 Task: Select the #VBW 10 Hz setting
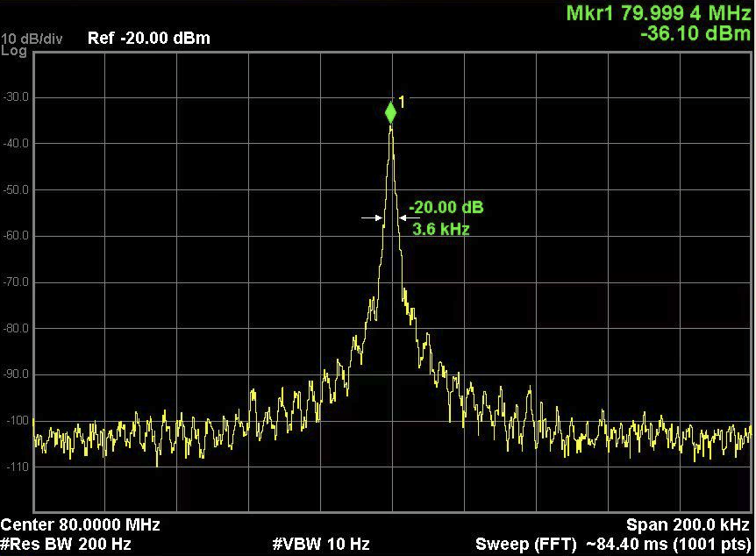(x=321, y=544)
